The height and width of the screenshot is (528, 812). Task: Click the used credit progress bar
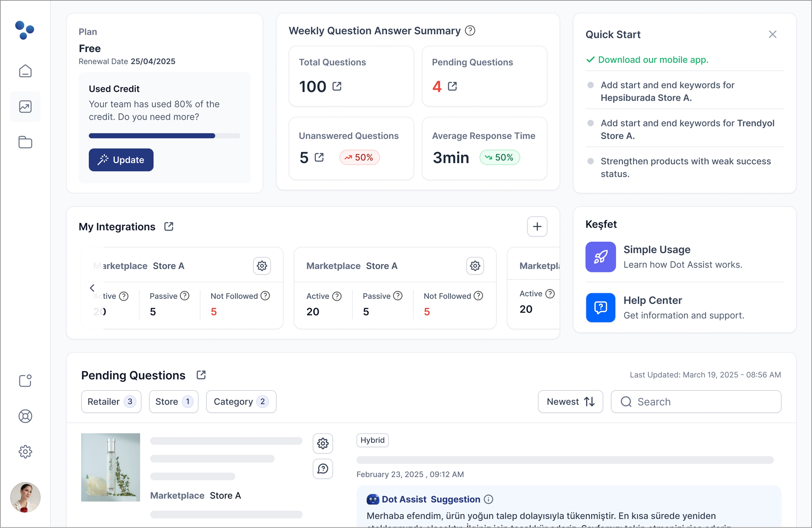coord(164,136)
